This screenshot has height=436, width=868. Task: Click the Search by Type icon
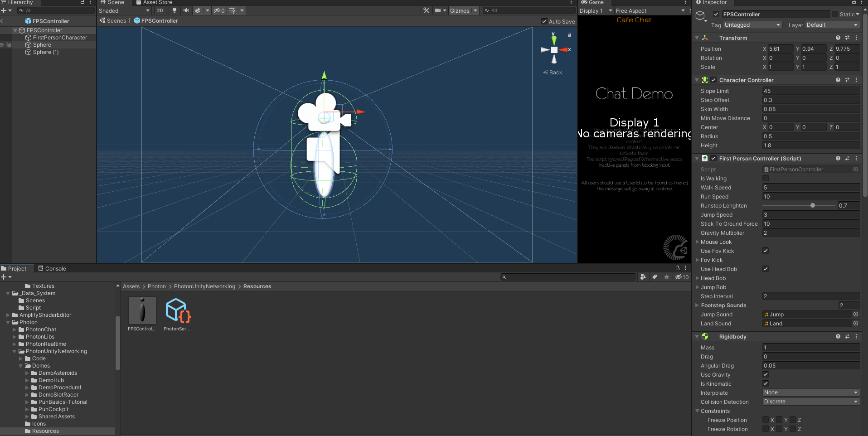[x=643, y=277]
